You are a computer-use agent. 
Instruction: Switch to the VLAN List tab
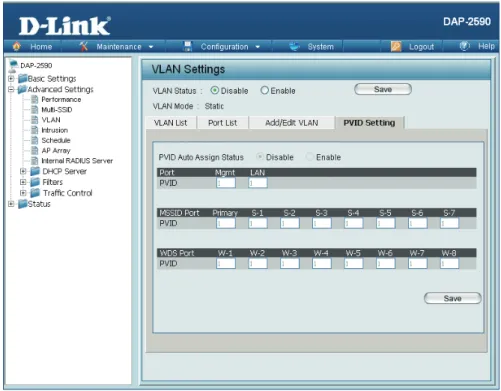click(x=171, y=123)
